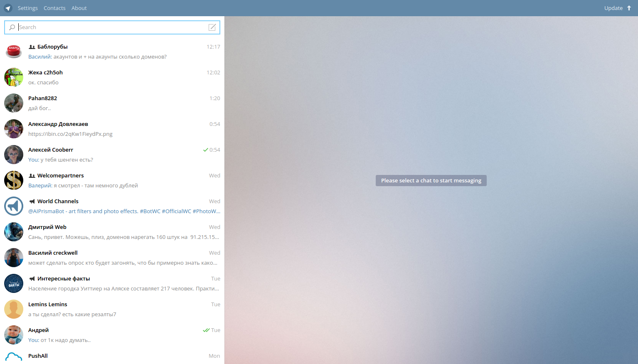Click the 'дай бог..' message preview
638x364 pixels.
[x=39, y=108]
